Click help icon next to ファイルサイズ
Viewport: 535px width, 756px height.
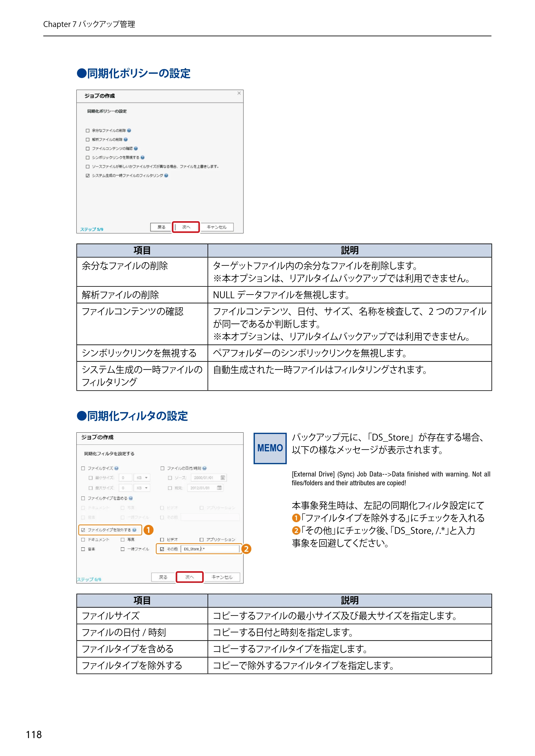pos(117,468)
